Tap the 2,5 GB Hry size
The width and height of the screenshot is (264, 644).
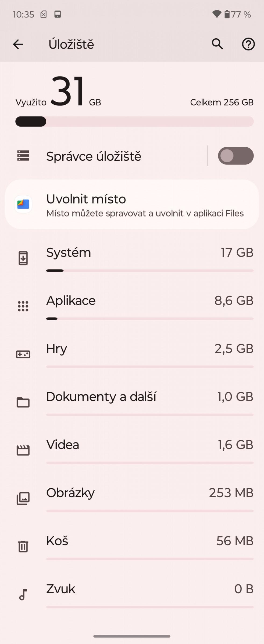(x=234, y=349)
